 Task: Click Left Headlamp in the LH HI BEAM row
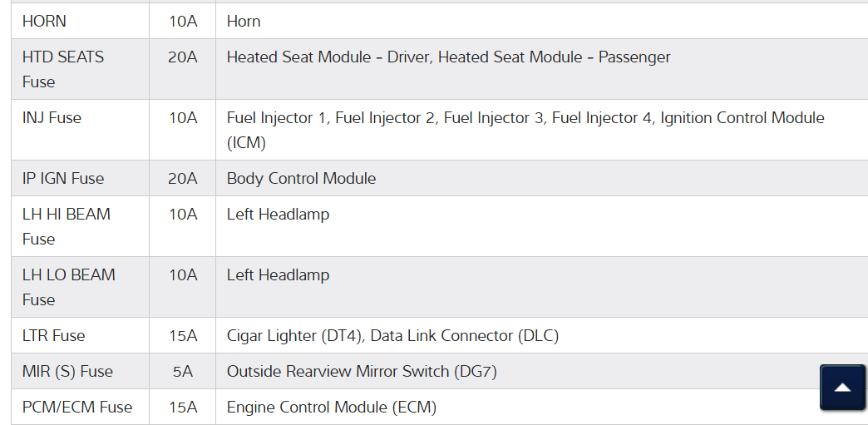[278, 214]
